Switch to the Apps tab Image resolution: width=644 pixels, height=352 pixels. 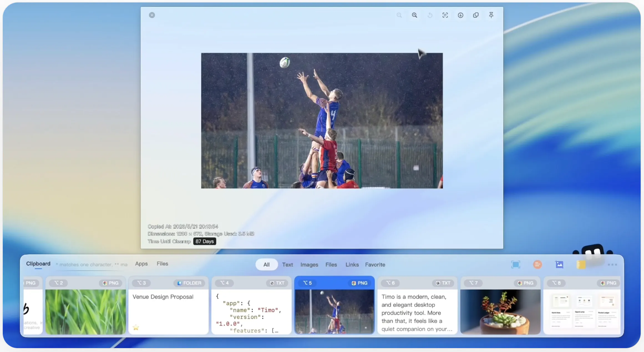pyautogui.click(x=141, y=264)
